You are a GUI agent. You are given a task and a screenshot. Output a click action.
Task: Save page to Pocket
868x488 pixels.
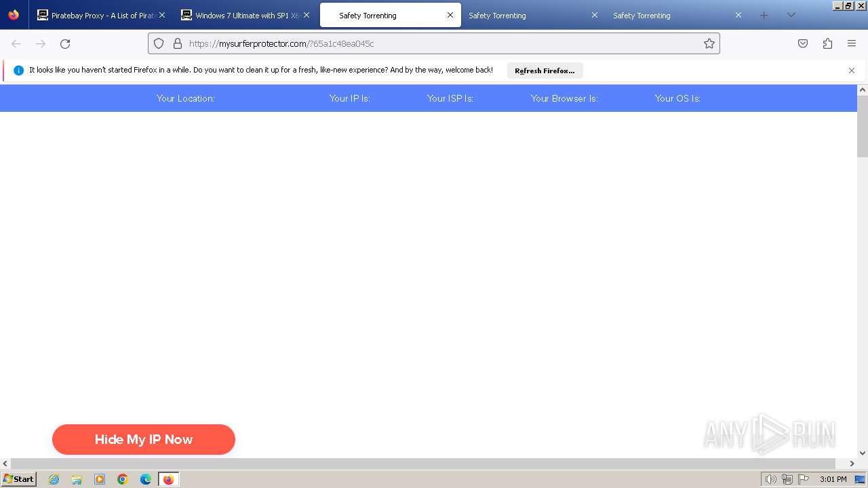click(x=803, y=43)
